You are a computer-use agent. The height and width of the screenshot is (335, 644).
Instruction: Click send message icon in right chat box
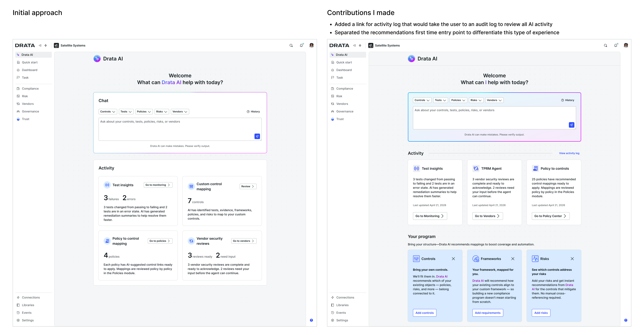point(572,125)
